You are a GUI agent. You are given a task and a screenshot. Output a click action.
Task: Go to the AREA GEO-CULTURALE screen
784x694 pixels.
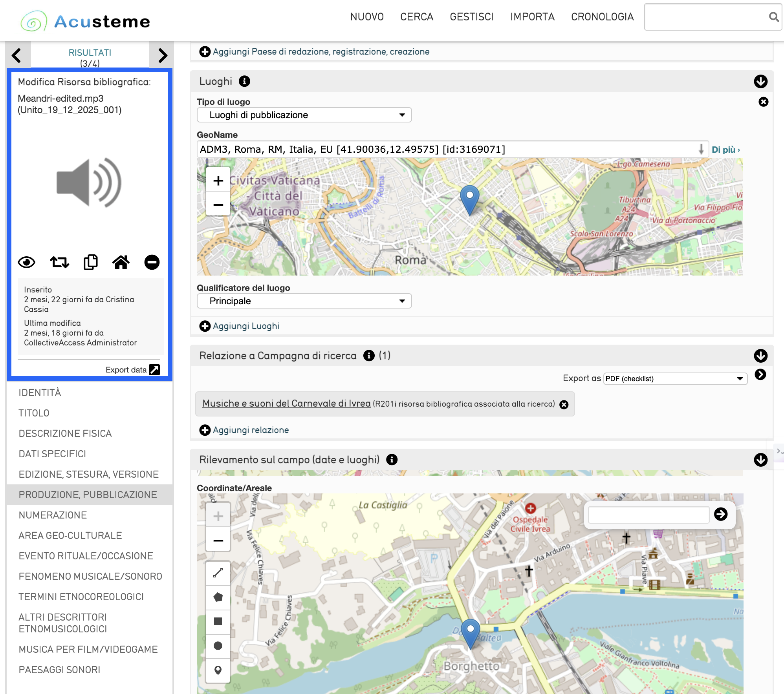pos(70,535)
